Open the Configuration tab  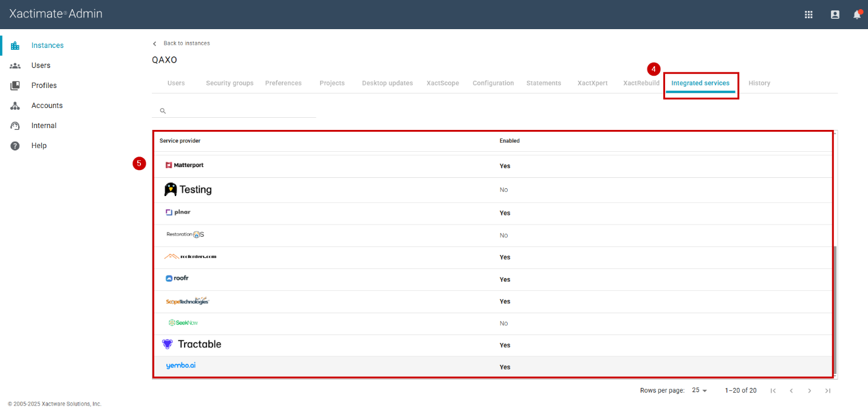tap(493, 83)
